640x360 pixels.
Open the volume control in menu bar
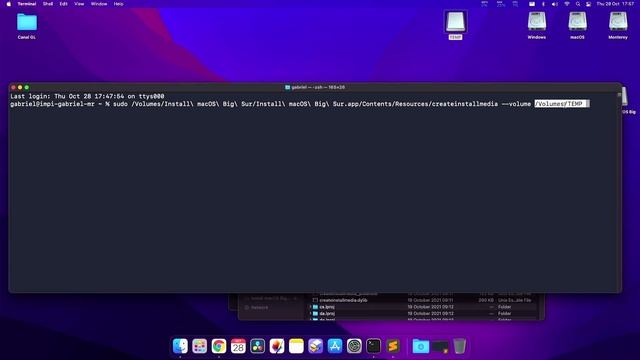coord(555,4)
